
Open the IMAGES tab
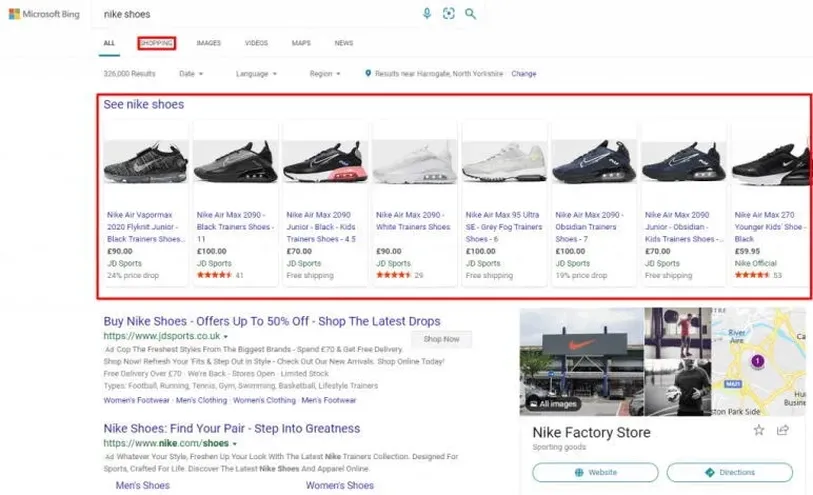coord(208,43)
